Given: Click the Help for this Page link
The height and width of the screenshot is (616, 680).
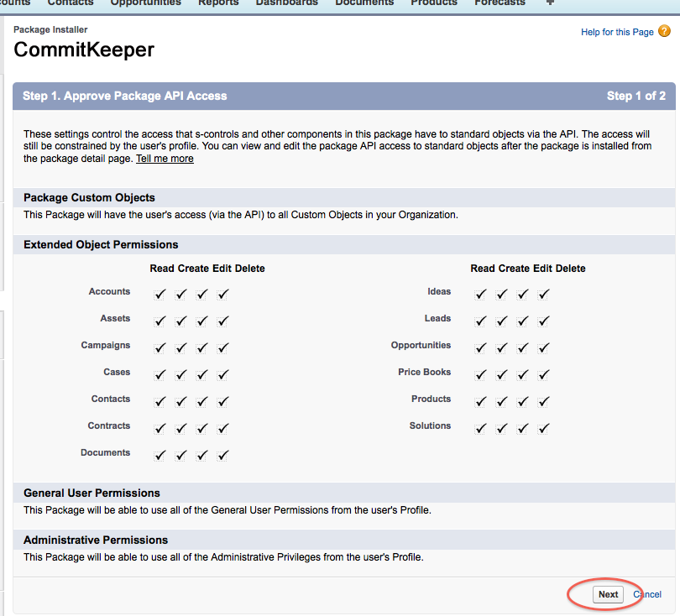Looking at the screenshot, I should click(x=618, y=32).
